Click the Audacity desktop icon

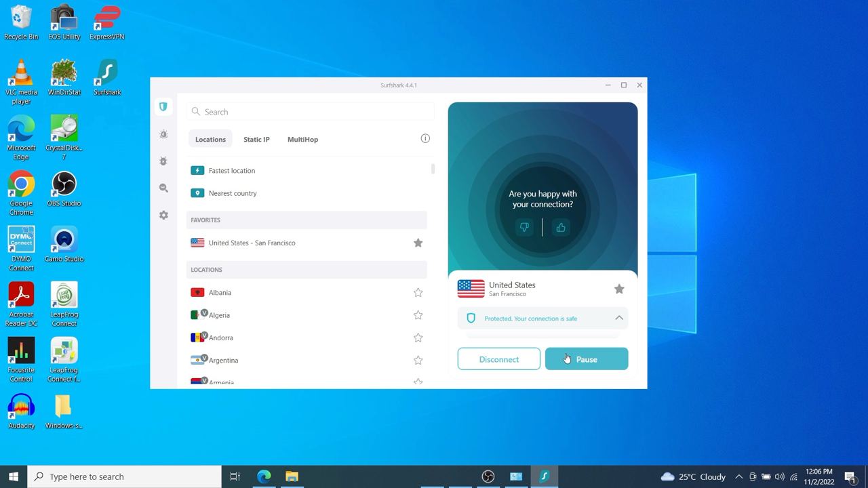coord(21,412)
